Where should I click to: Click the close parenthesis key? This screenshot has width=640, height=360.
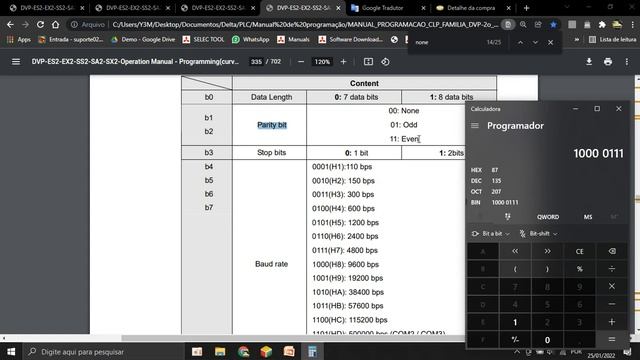547,269
